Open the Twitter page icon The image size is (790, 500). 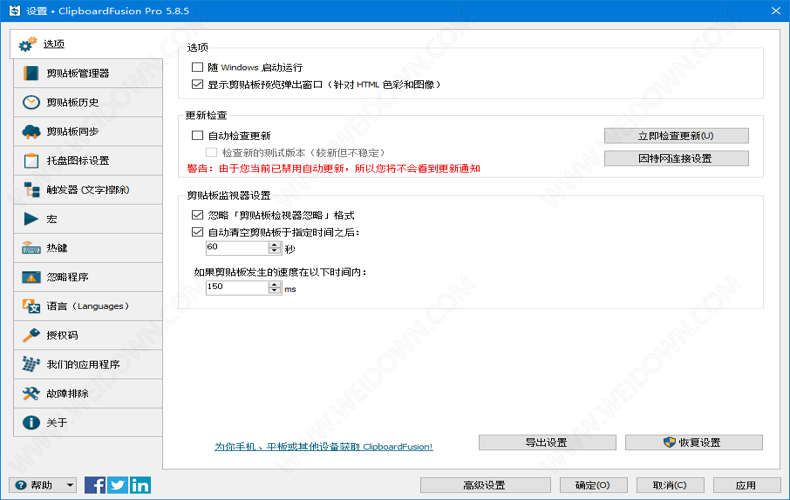(x=117, y=485)
